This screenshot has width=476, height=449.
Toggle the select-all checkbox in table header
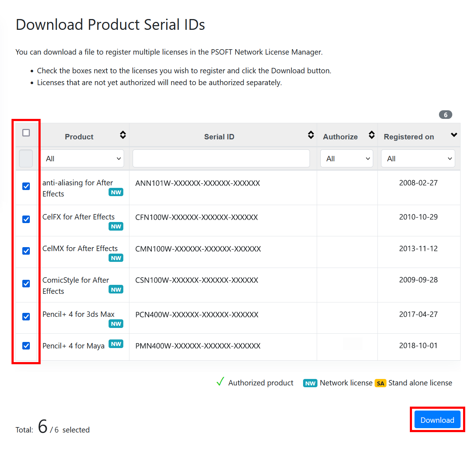(x=26, y=133)
